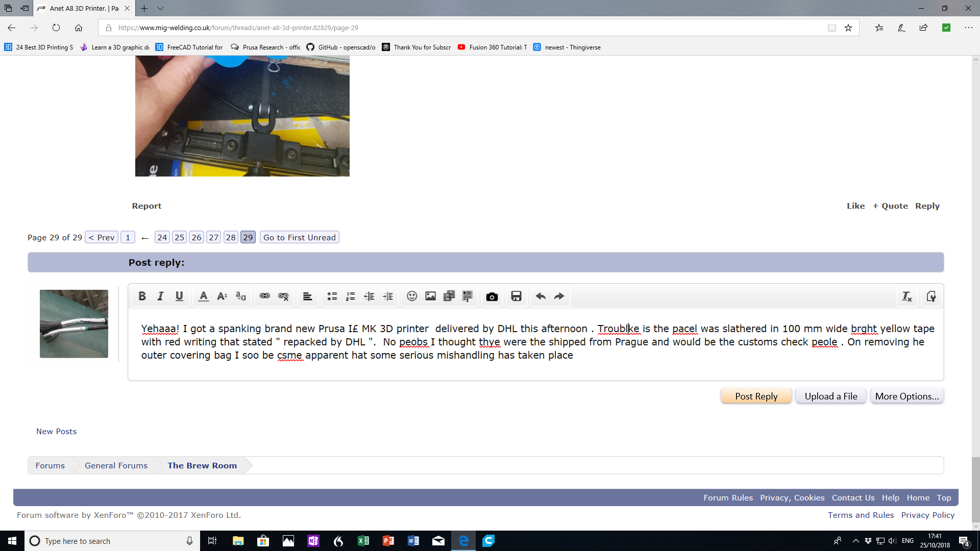Insert an unordered bullet list
980x551 pixels.
pos(332,296)
